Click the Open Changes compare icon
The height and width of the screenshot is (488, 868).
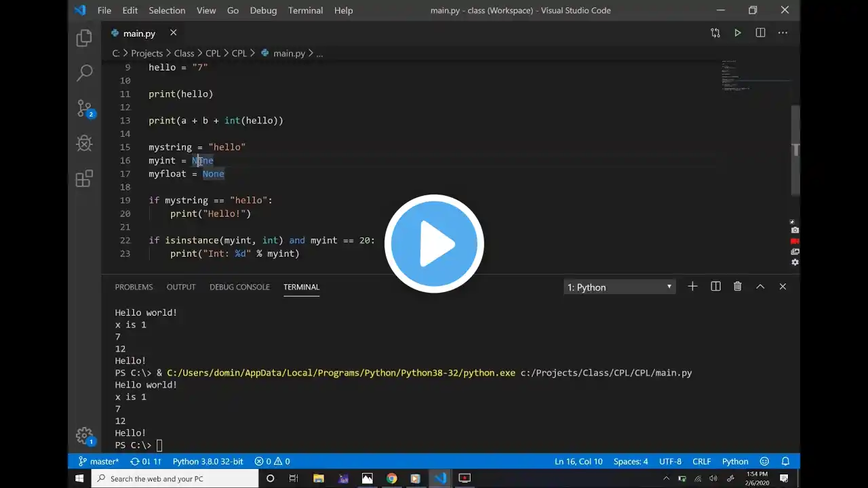pyautogui.click(x=715, y=33)
